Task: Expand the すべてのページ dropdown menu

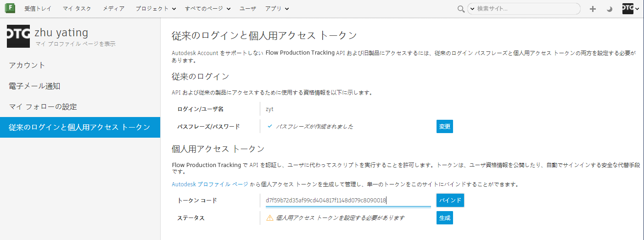Action: tap(208, 9)
